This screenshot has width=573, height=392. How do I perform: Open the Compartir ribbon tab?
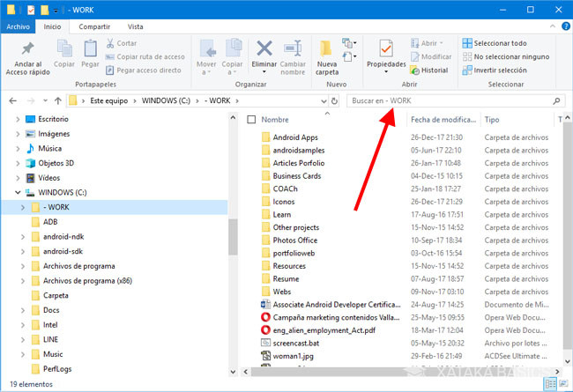pyautogui.click(x=94, y=27)
